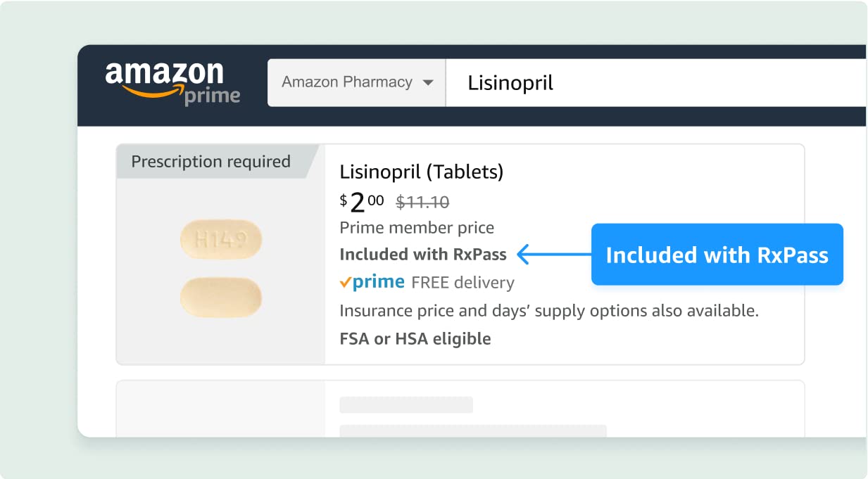
Task: Click the Prime member price label
Action: (417, 228)
